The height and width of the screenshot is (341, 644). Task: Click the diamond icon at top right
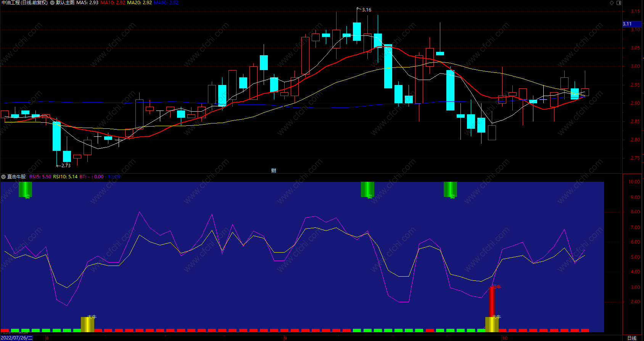(x=612, y=3)
